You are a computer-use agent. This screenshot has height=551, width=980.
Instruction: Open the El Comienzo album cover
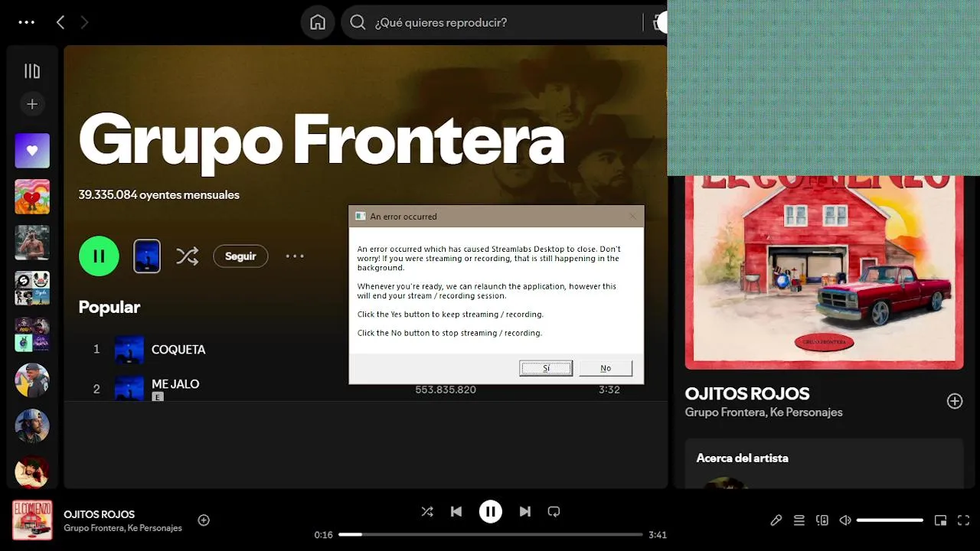824,272
